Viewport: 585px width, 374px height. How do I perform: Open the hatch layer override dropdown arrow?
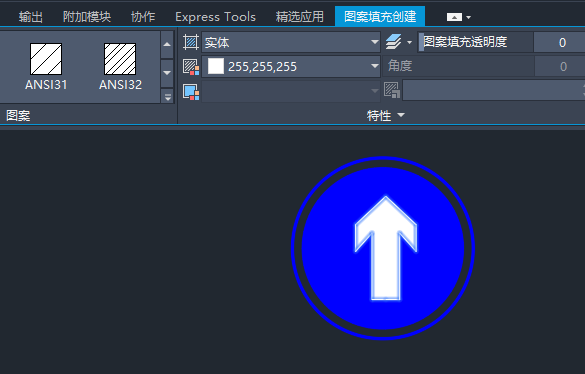tap(409, 42)
